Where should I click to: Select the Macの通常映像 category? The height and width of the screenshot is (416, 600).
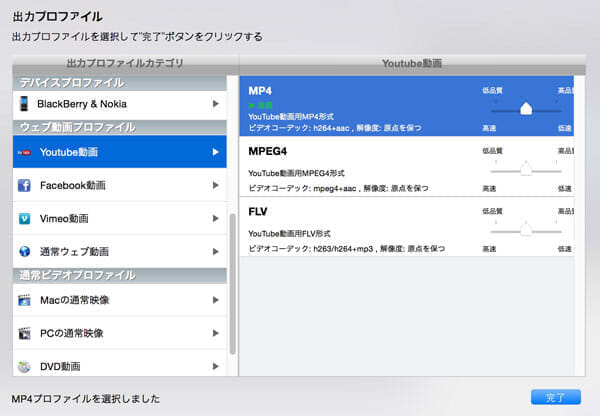120,300
